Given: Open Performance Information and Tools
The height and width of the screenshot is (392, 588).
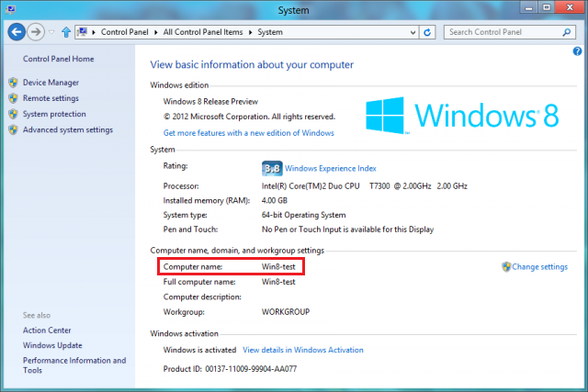Looking at the screenshot, I should 74,365.
